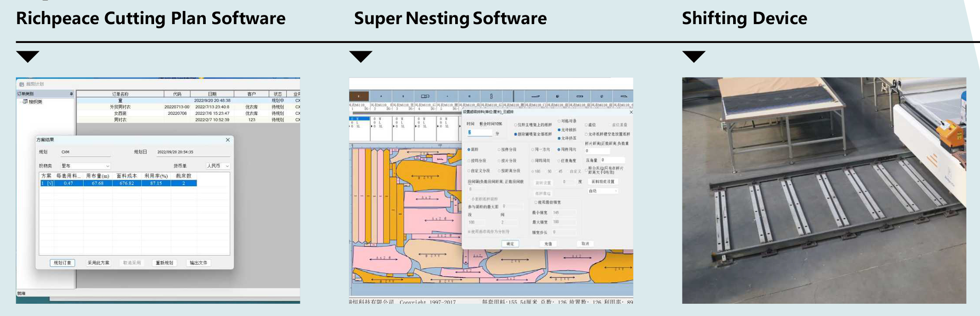Close the super nesting settings dialog

pyautogui.click(x=631, y=112)
